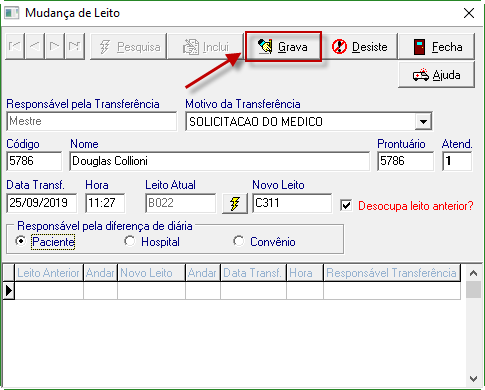Click the Prontuário input field
The height and width of the screenshot is (390, 485).
click(x=406, y=161)
